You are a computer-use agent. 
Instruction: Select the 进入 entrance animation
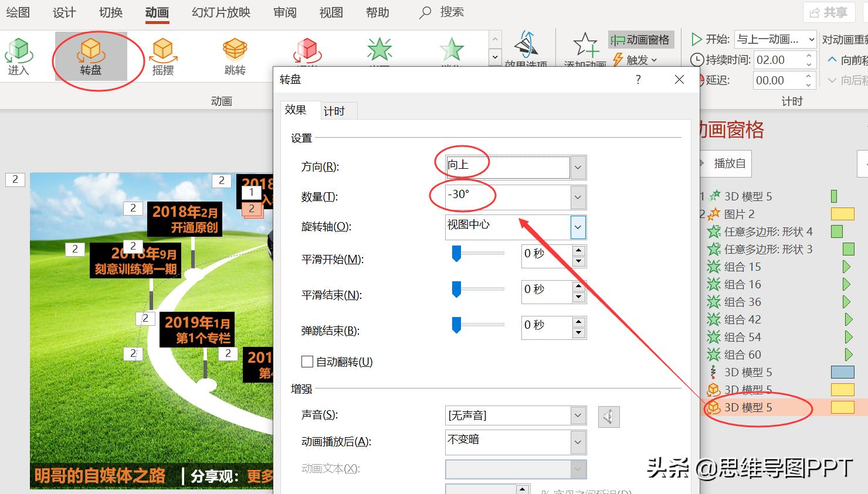pyautogui.click(x=19, y=56)
